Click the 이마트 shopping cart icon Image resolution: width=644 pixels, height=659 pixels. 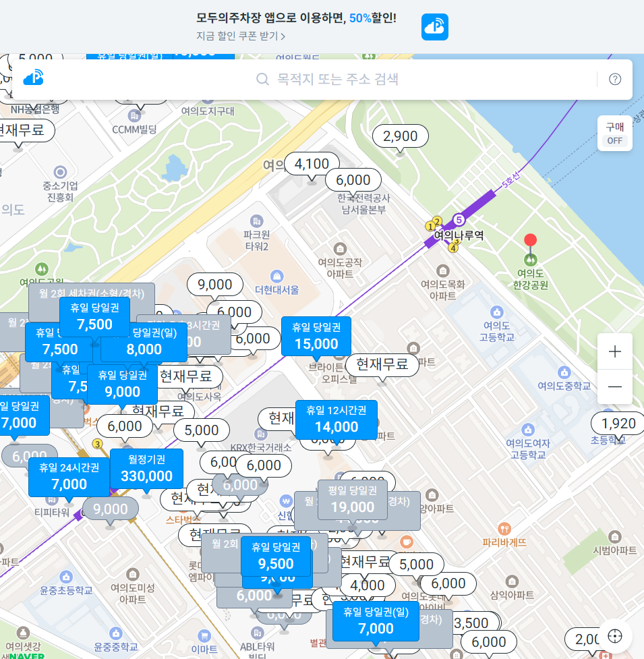[x=204, y=636]
